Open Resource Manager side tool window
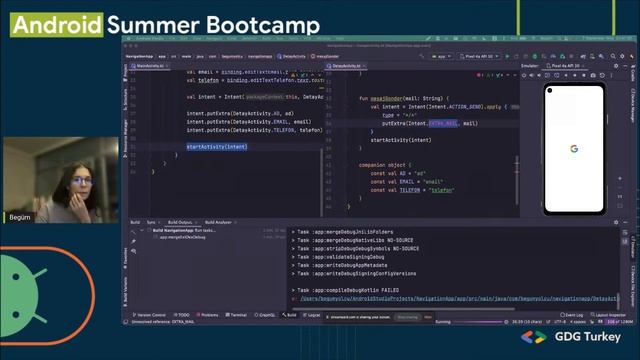 (x=125, y=138)
